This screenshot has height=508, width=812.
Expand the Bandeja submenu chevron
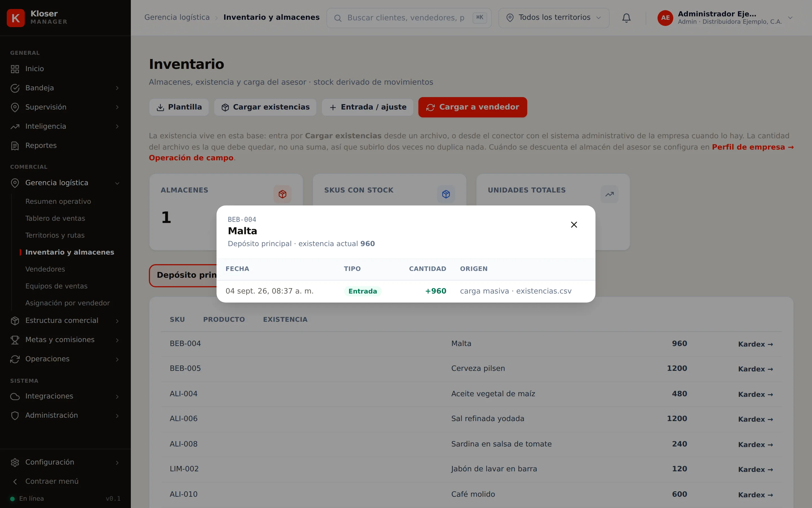[x=117, y=88]
